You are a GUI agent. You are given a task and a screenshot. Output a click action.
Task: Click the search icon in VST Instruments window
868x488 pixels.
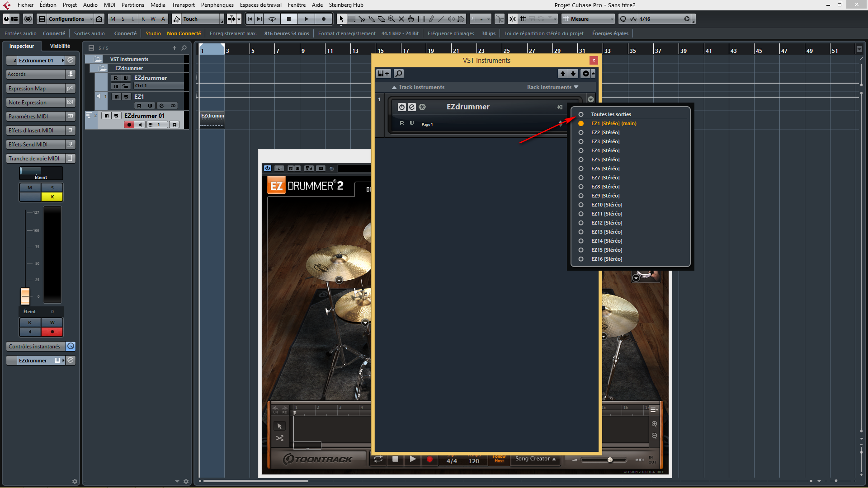point(399,74)
